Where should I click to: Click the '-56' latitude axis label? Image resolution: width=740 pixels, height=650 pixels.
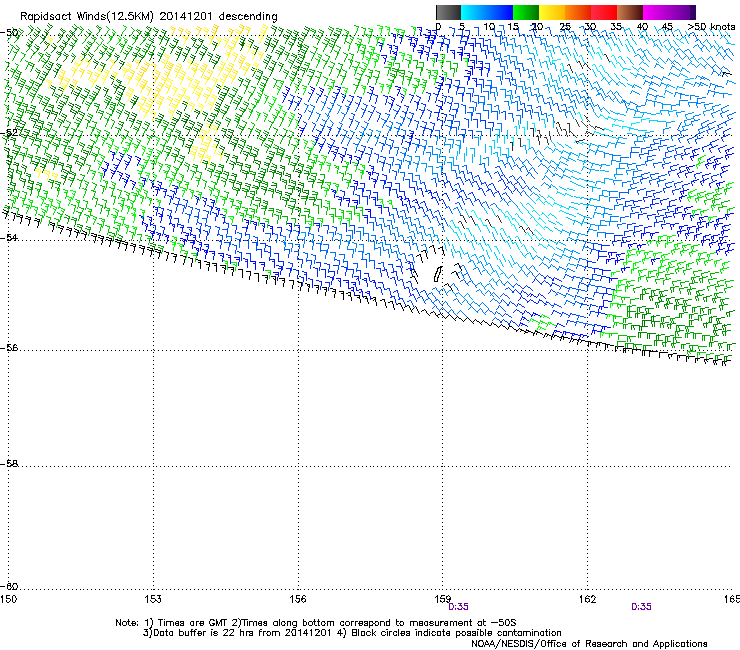tap(9, 347)
